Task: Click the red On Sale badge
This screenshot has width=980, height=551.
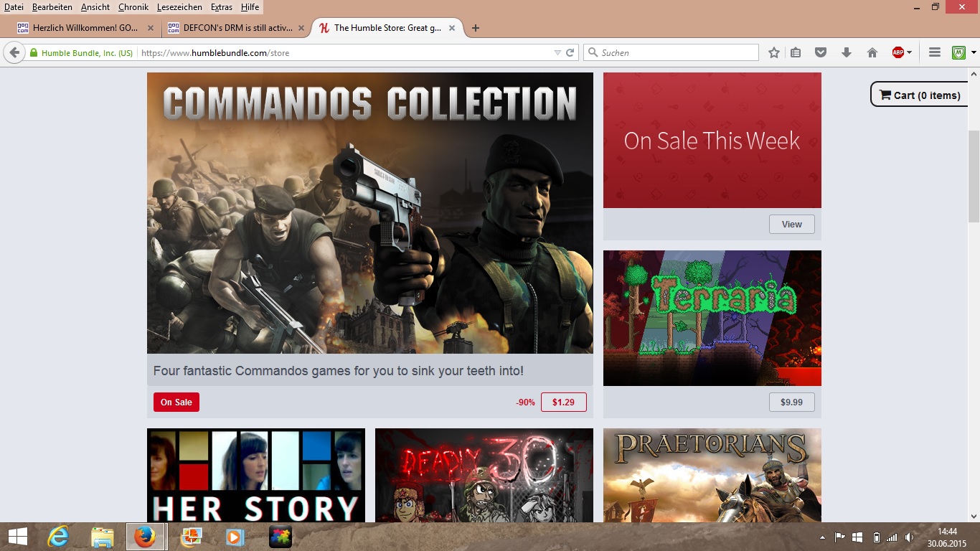Action: coord(176,402)
